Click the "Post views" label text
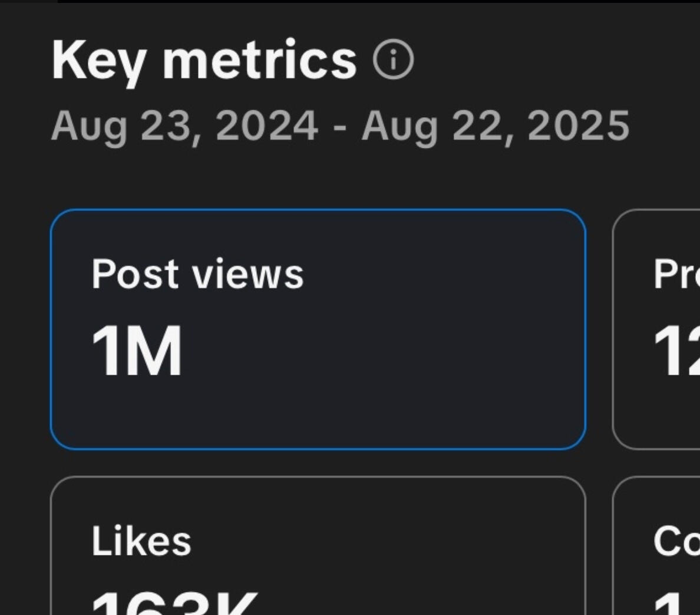Image resolution: width=700 pixels, height=615 pixels. 197,275
